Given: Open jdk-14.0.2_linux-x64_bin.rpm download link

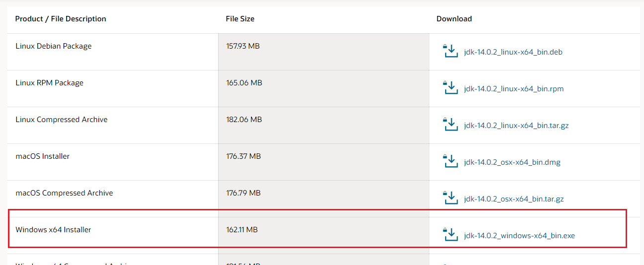Looking at the screenshot, I should pos(513,89).
